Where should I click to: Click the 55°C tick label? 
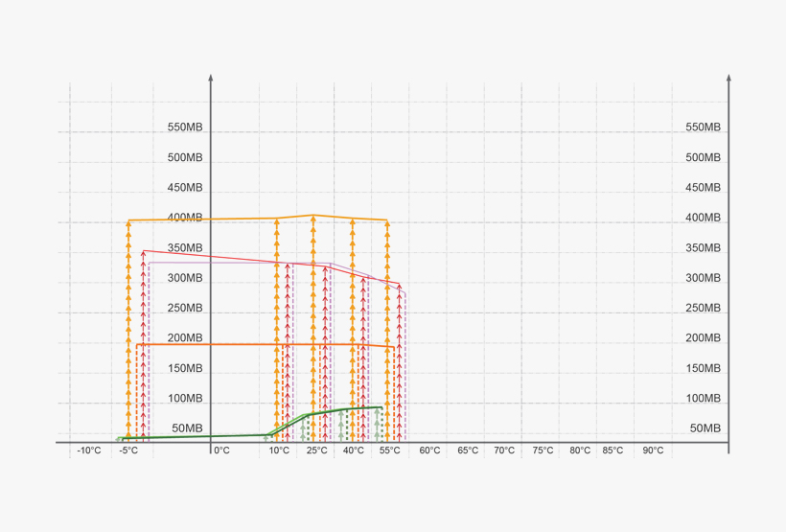tap(389, 451)
